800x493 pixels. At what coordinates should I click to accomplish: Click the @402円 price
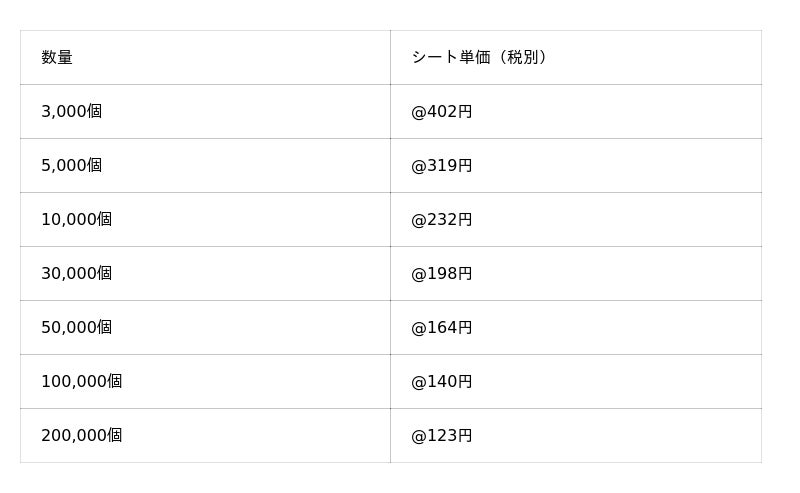pyautogui.click(x=442, y=112)
